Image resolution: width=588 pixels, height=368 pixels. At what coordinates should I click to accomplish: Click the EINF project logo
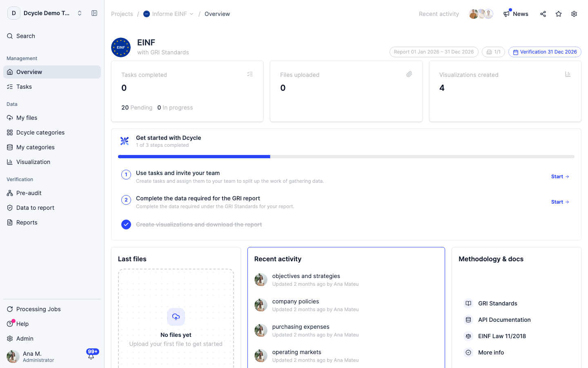coord(121,47)
